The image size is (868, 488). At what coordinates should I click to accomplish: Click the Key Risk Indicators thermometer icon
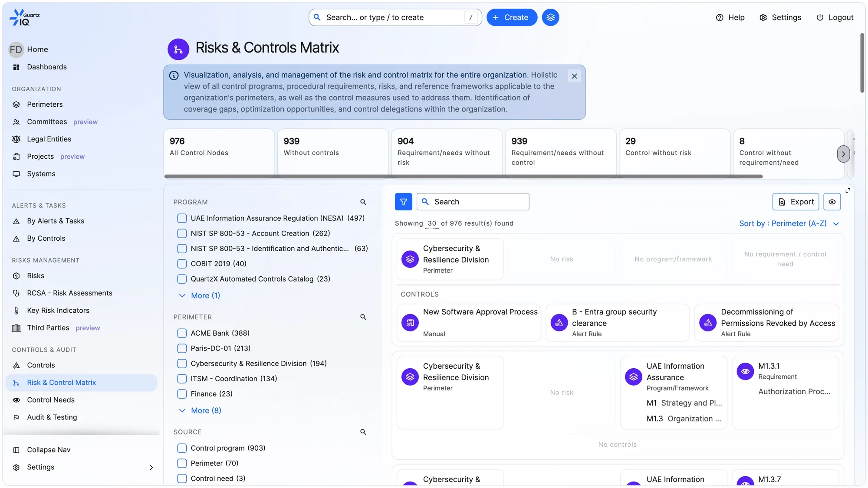click(16, 311)
